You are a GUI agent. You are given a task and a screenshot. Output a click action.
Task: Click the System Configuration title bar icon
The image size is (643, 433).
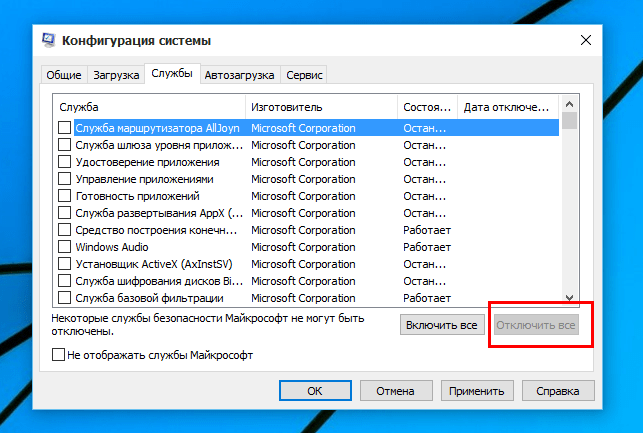pos(48,40)
